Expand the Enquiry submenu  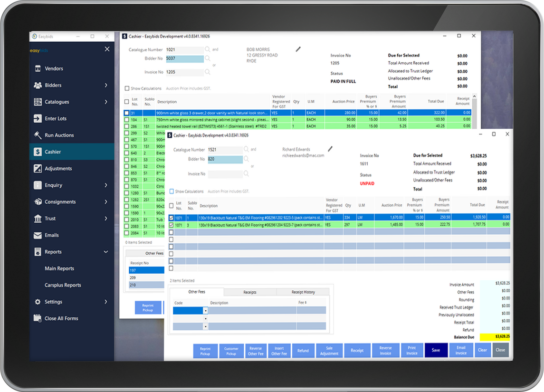point(106,185)
